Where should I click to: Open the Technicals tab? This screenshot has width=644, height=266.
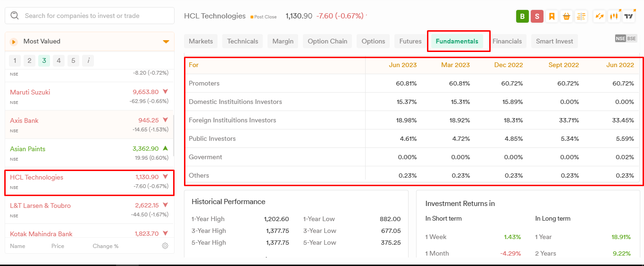[243, 41]
